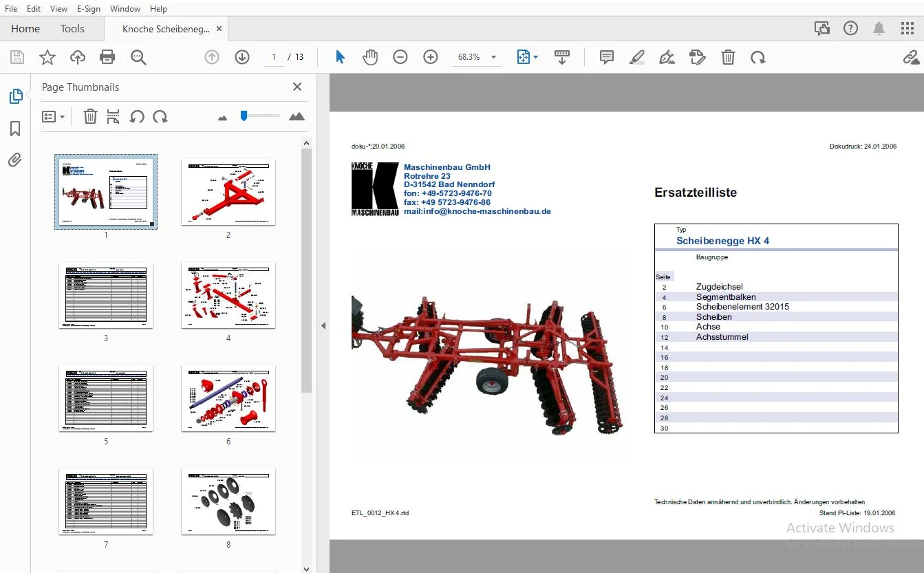Click the mail:info@knoche-maschinenbau.de address
Screen dimensions: 924x573
pos(477,212)
